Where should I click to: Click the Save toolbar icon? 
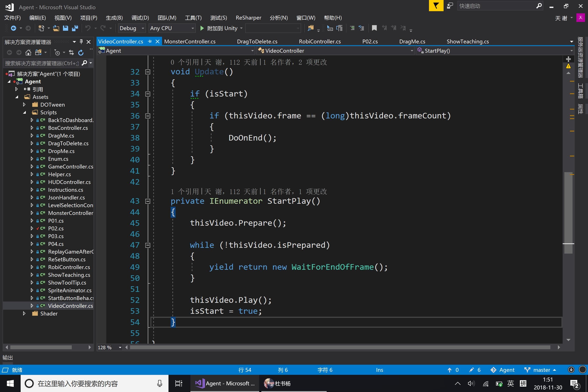tap(66, 28)
